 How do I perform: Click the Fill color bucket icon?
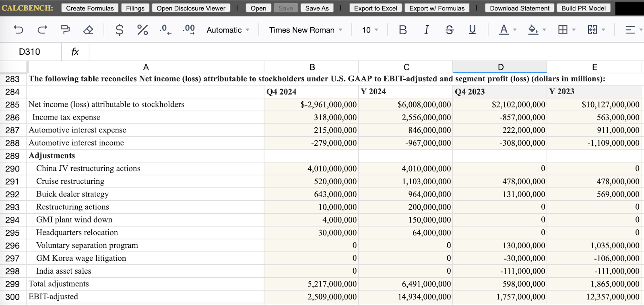(533, 30)
